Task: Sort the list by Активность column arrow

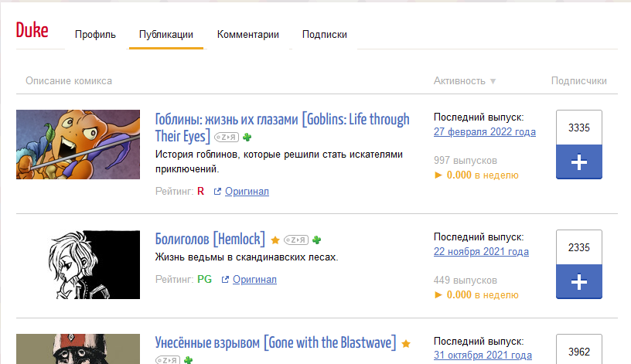Action: (x=493, y=81)
